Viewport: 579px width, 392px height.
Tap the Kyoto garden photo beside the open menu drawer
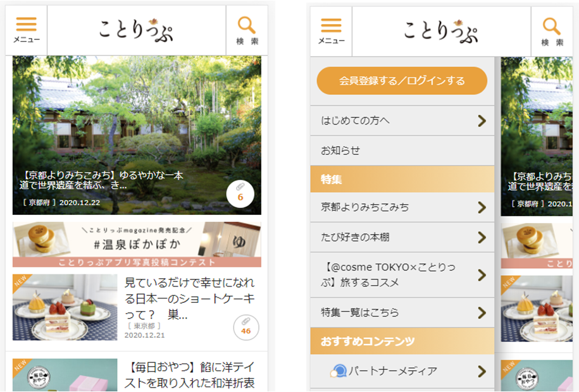(x=537, y=137)
